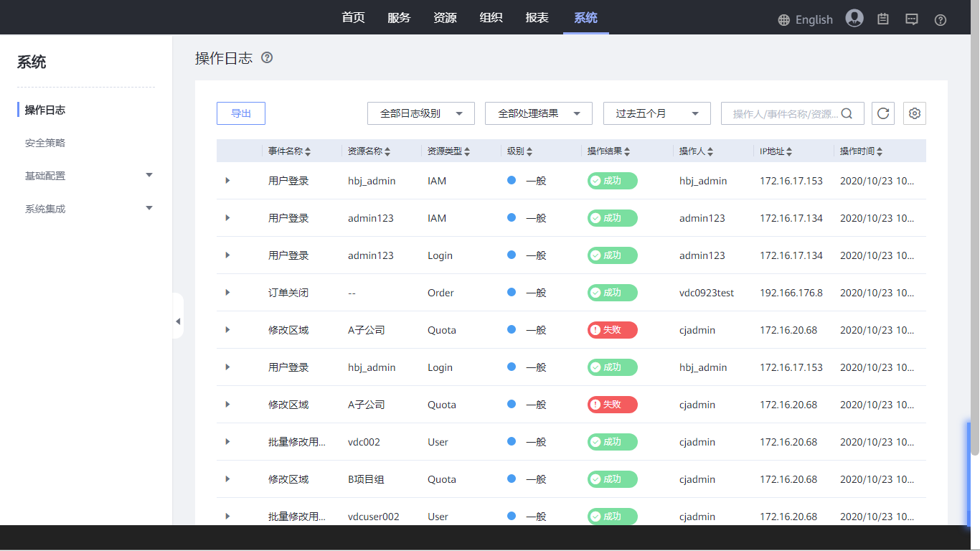
Task: Click the globe English language switcher
Action: click(x=805, y=19)
